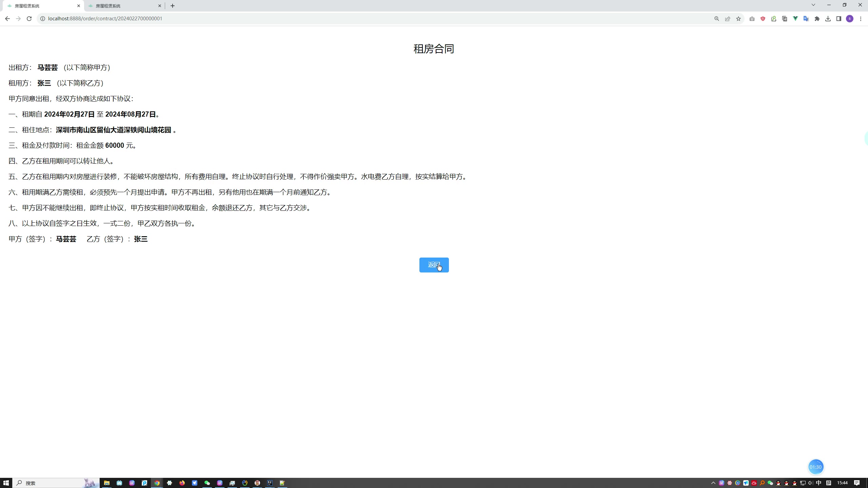Viewport: 868px width, 488px height.
Task: Click tenant name 张三 in 租用方 line
Action: tap(44, 83)
